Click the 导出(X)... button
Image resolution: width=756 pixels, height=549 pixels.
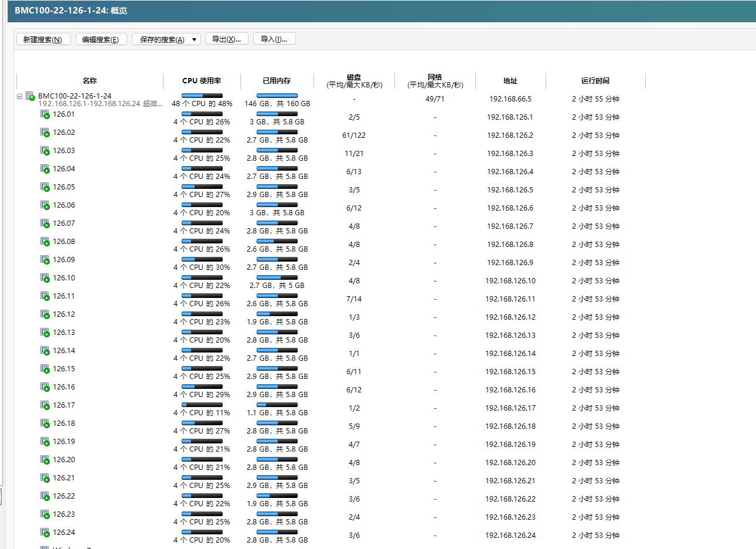(x=227, y=39)
